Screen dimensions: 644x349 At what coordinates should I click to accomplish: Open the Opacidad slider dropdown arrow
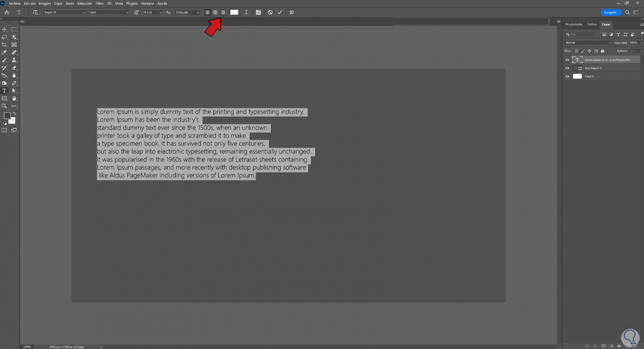tap(641, 43)
